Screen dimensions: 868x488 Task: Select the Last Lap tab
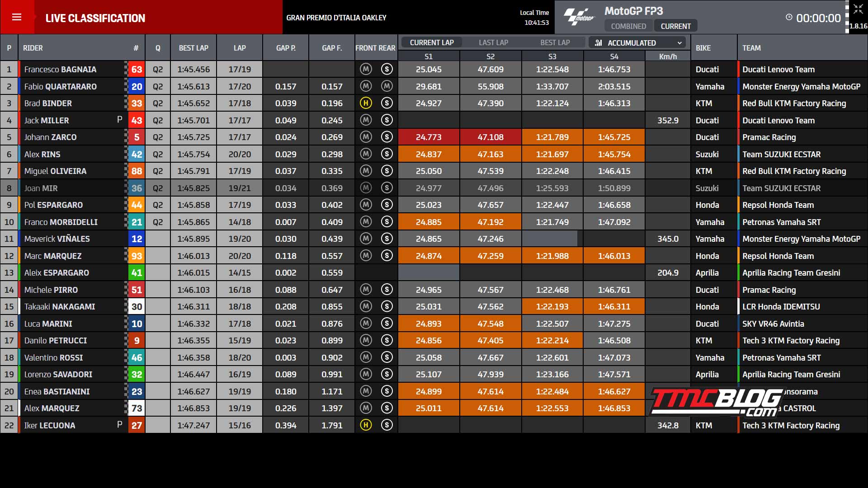click(493, 42)
